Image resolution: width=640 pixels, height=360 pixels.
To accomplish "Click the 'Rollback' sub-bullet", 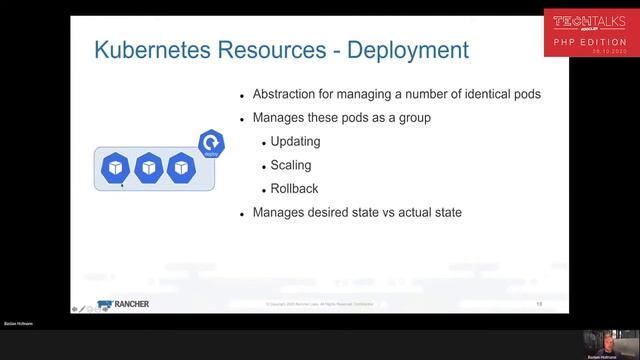I will pyautogui.click(x=294, y=189).
